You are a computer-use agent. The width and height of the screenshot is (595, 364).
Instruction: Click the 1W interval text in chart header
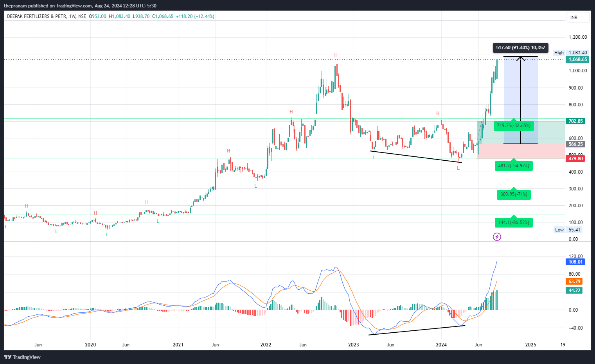click(x=72, y=16)
